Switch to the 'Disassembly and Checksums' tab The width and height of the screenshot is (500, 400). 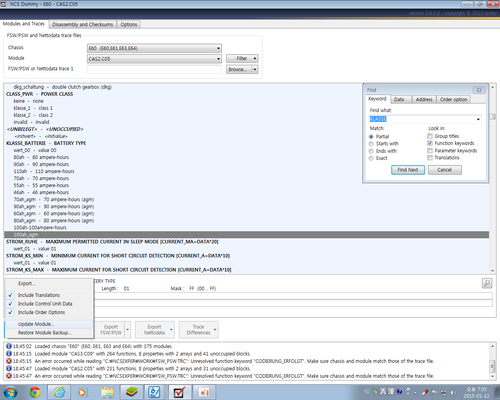[x=83, y=24]
